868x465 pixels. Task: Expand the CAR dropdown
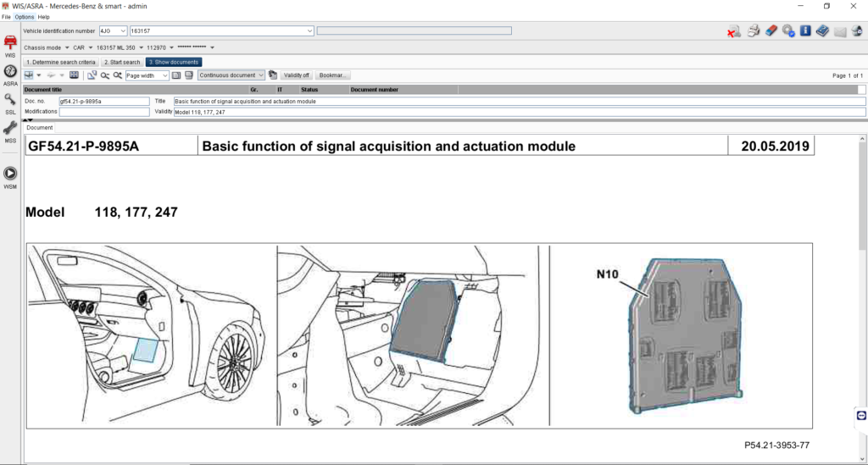(x=90, y=47)
